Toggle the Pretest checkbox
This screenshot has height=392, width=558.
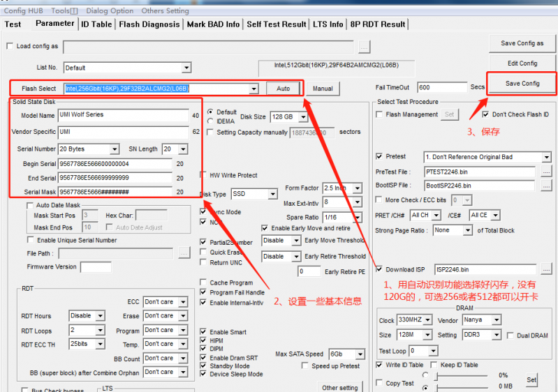coord(379,156)
